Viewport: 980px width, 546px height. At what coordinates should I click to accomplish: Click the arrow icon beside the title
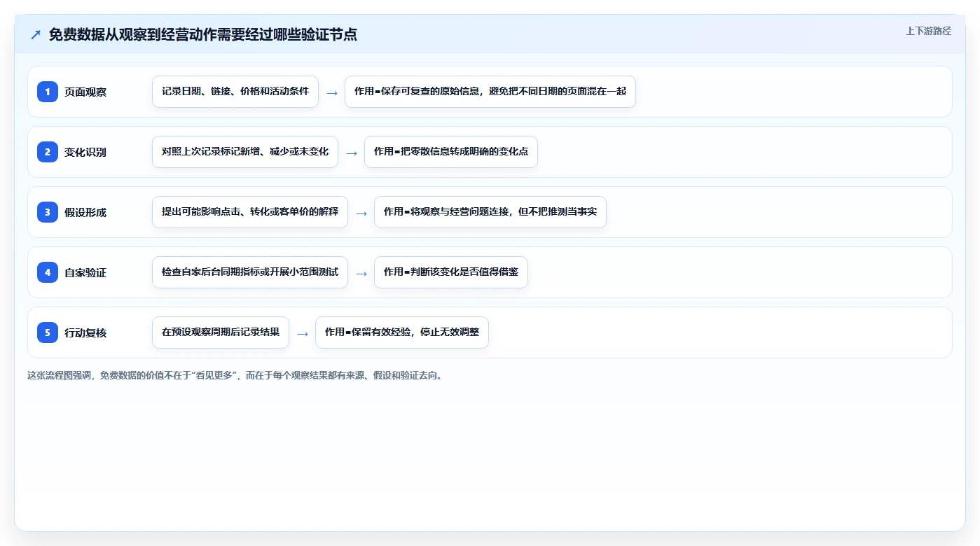pyautogui.click(x=36, y=34)
